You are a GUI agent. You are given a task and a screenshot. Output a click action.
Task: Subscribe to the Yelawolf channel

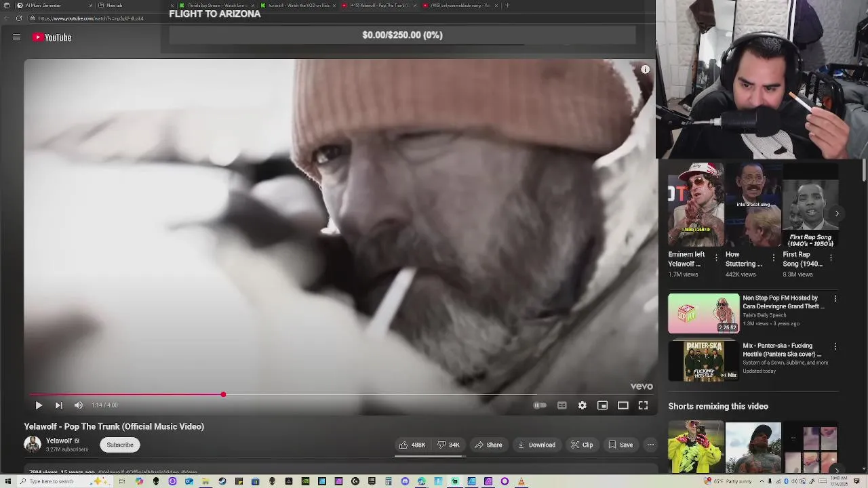(120, 445)
